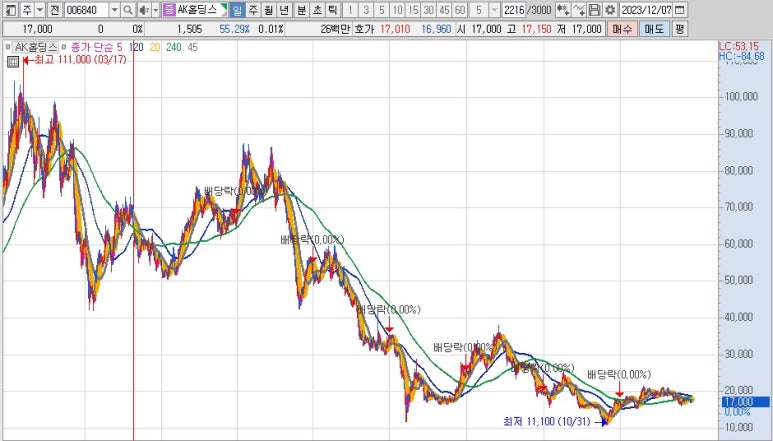
Task: Select the 10 interval button
Action: tap(397, 9)
